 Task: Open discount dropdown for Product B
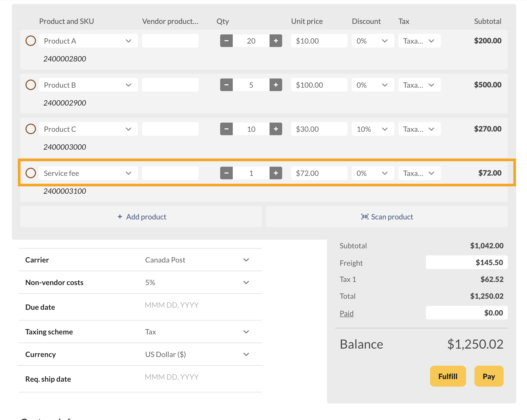coord(373,85)
